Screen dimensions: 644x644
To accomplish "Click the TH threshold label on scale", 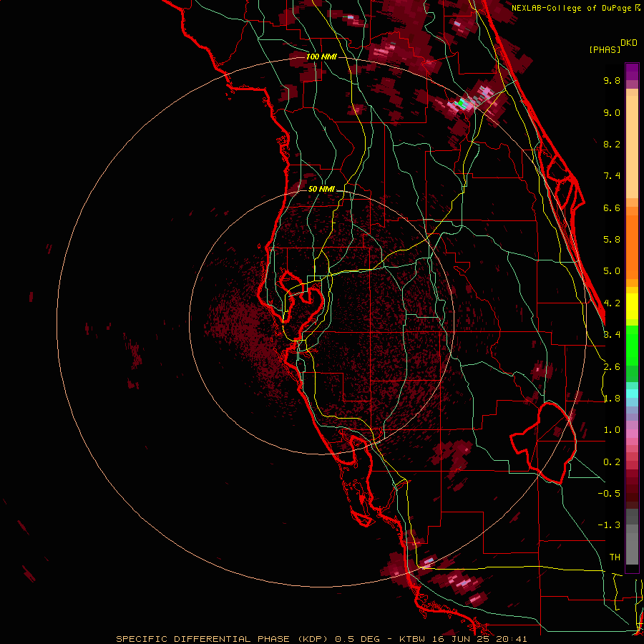I will [615, 557].
